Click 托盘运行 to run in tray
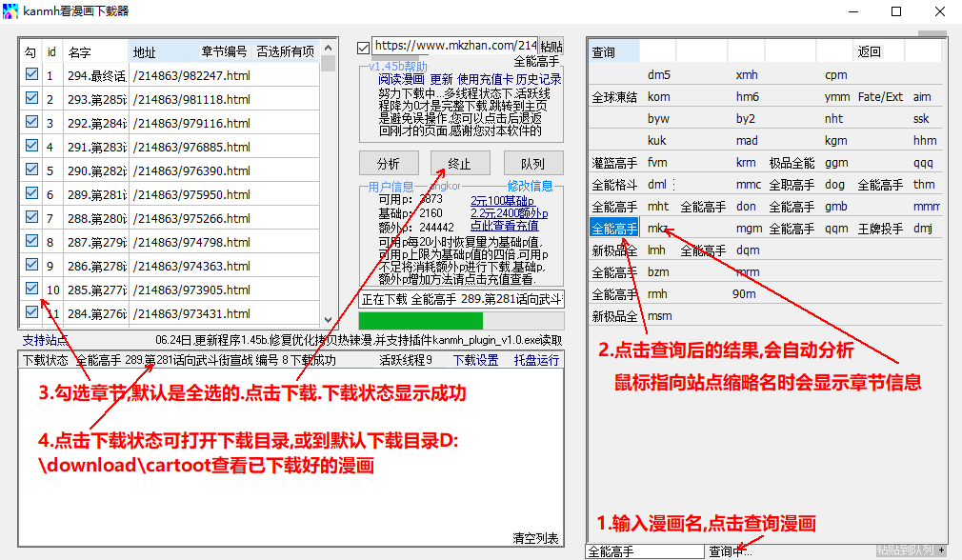This screenshot has height=560, width=962. coord(536,360)
